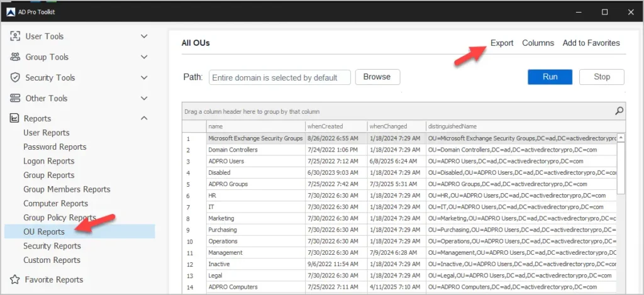Select OU Reports in the sidebar
The width and height of the screenshot is (644, 295).
coord(80,231)
